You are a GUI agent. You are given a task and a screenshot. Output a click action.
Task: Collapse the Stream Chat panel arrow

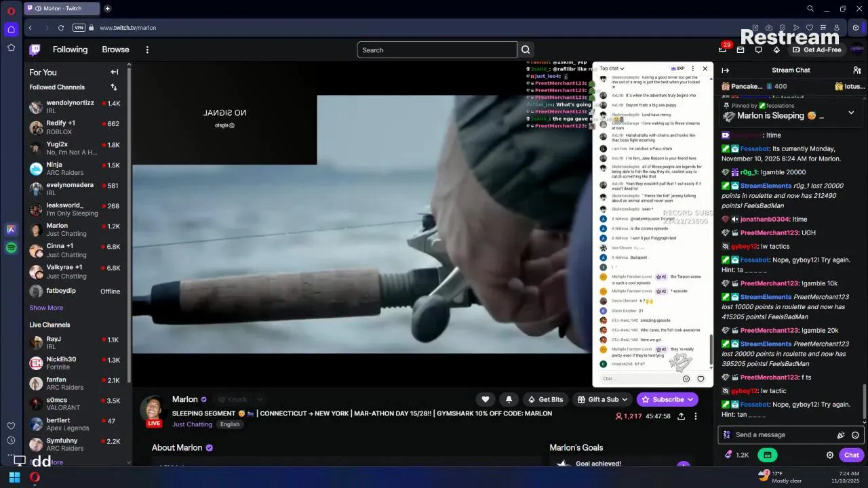click(x=726, y=70)
